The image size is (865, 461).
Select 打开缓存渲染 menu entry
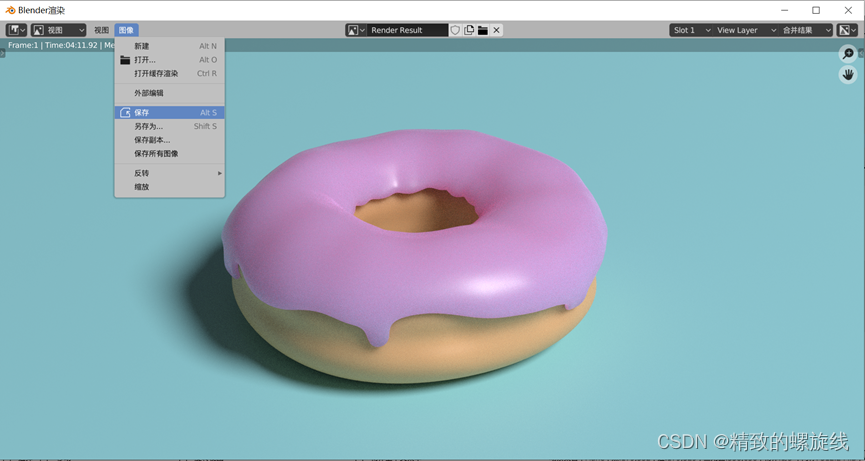[169, 73]
